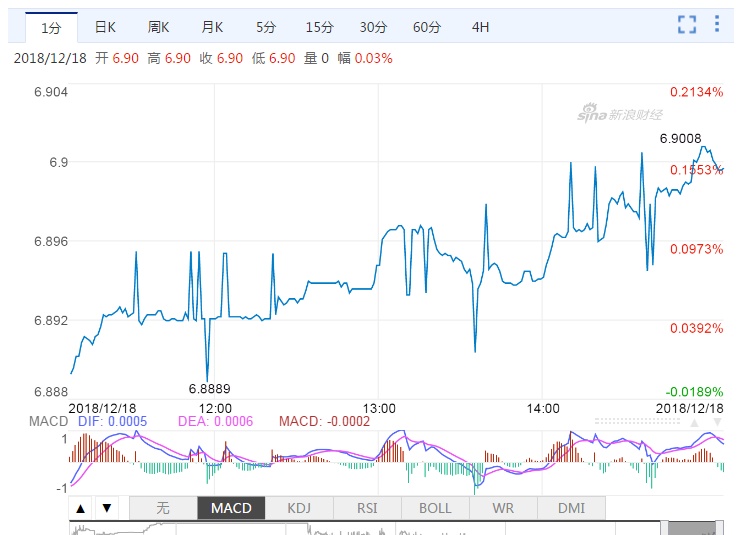Open the 60分 timeframe tab

coord(426,27)
